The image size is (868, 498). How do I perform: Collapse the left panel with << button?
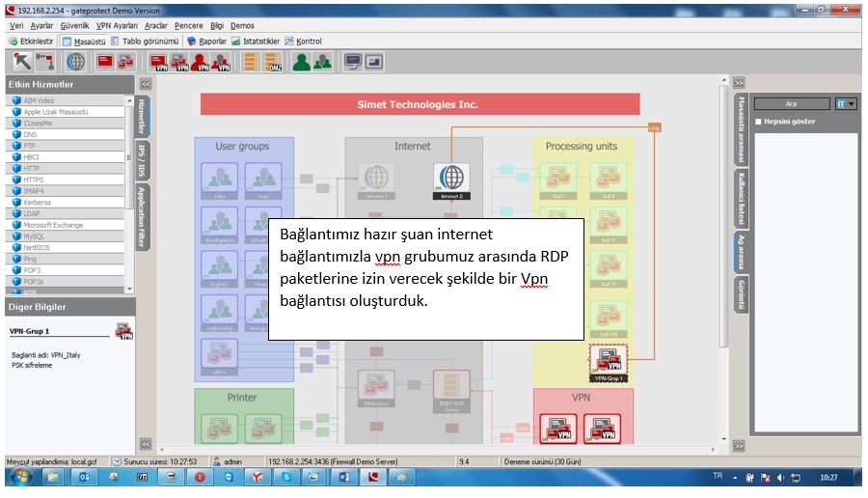[x=146, y=84]
